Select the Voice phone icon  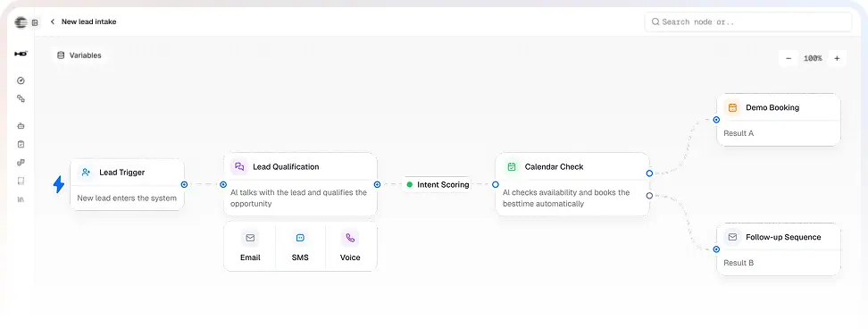click(x=350, y=238)
